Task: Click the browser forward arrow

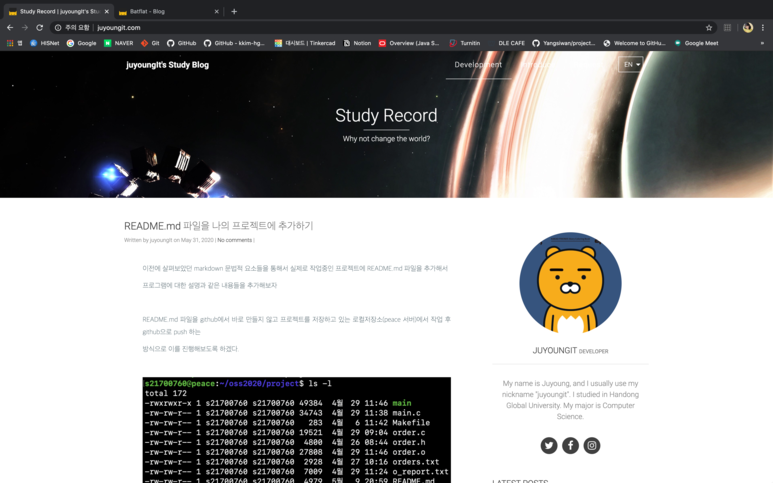Action: click(25, 28)
